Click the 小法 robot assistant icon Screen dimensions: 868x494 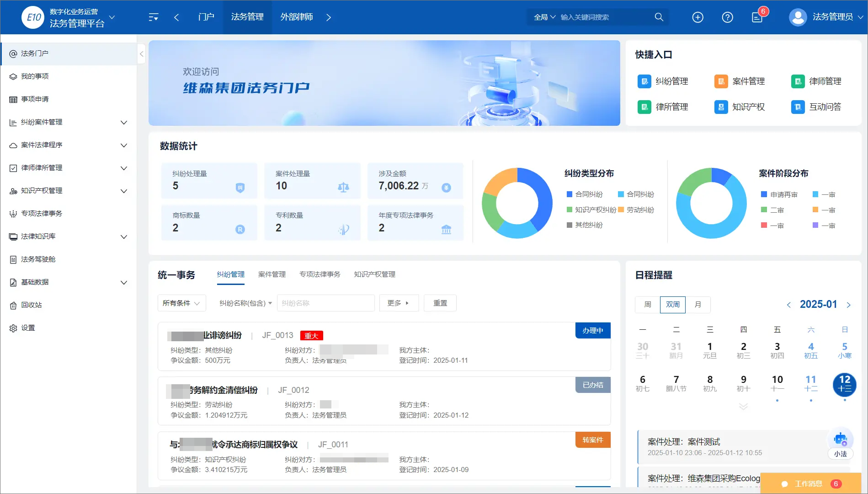pos(840,443)
